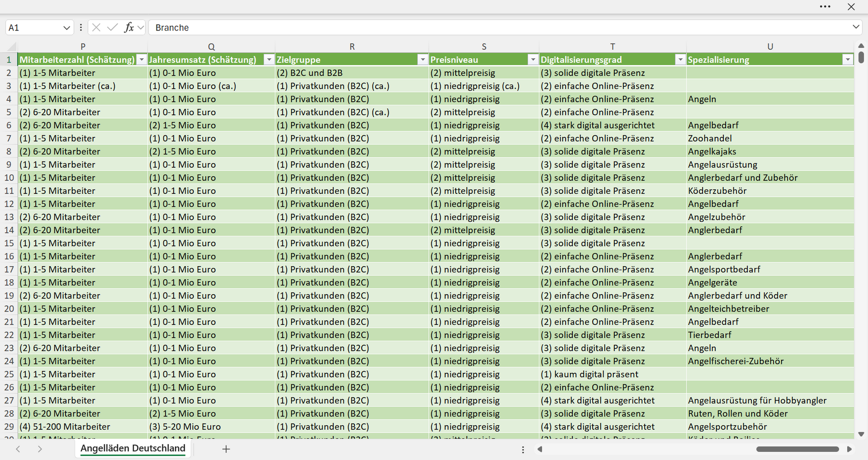
Task: Select row 29 header
Action: click(x=9, y=427)
